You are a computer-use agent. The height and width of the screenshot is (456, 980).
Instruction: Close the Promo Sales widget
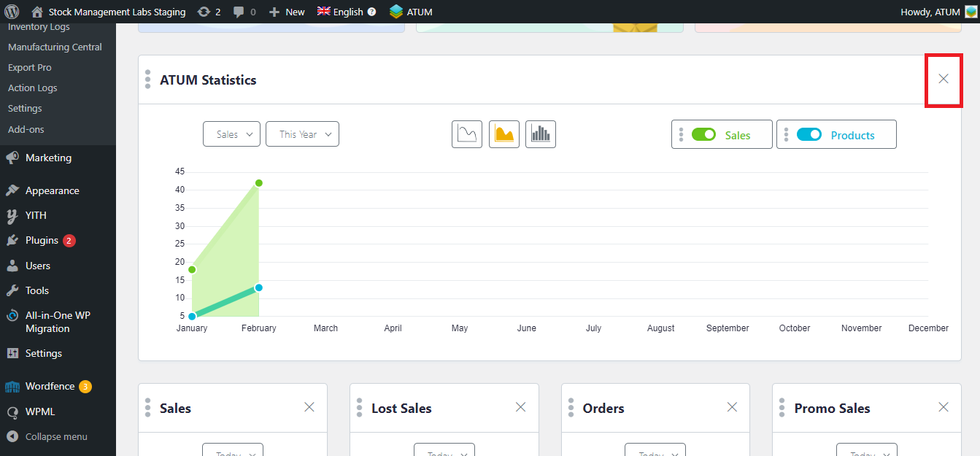click(944, 407)
